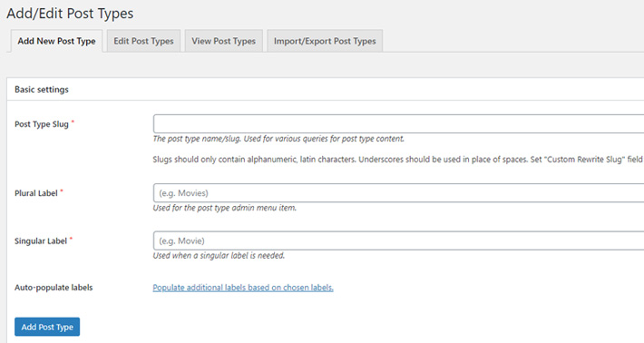Screen dimensions: 644x343
Task: Collapse the Basic settings panel header
Action: (x=326, y=89)
